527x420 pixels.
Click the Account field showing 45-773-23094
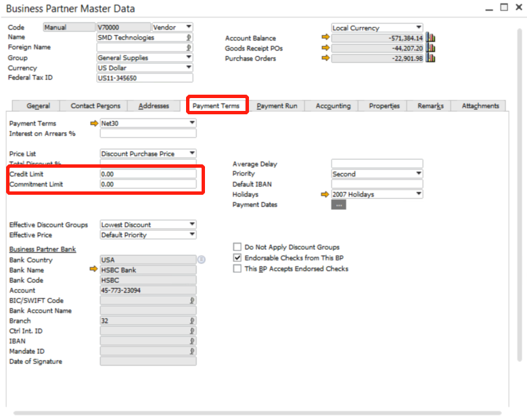tap(148, 290)
